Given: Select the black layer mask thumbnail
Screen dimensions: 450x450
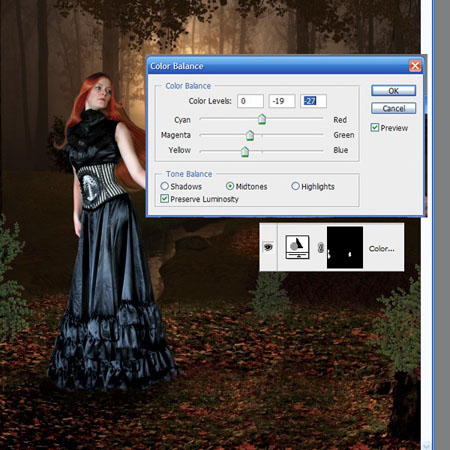Looking at the screenshot, I should pyautogui.click(x=345, y=247).
